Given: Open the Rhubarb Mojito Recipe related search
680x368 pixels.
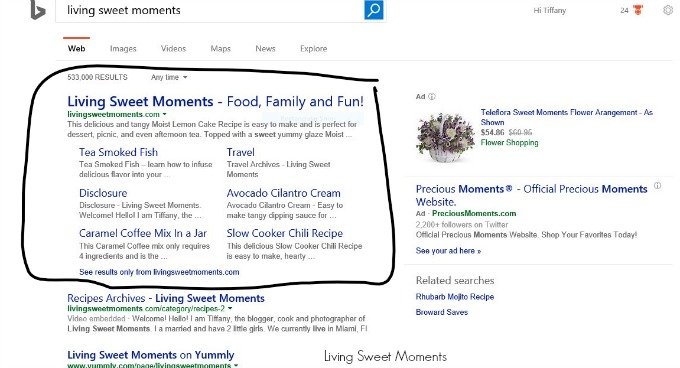Looking at the screenshot, I should pyautogui.click(x=455, y=297).
